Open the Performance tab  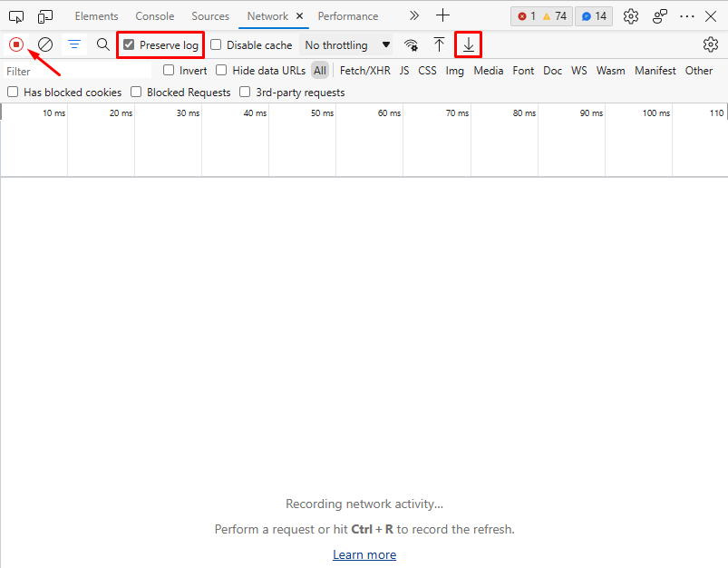[x=348, y=16]
